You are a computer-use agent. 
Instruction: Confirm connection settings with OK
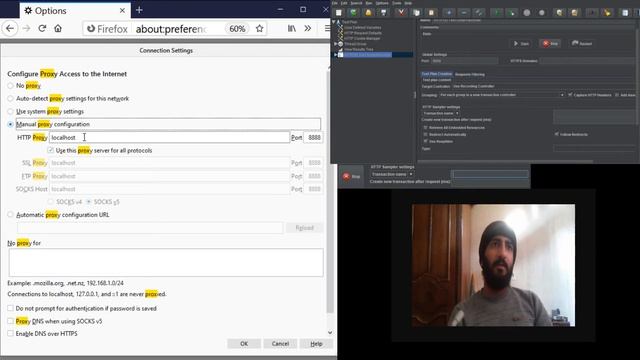tap(244, 344)
